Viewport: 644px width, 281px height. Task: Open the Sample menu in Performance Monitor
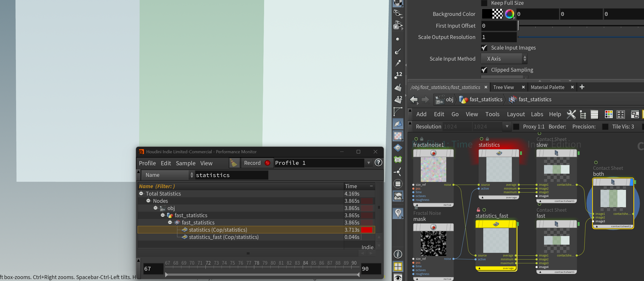coord(186,163)
